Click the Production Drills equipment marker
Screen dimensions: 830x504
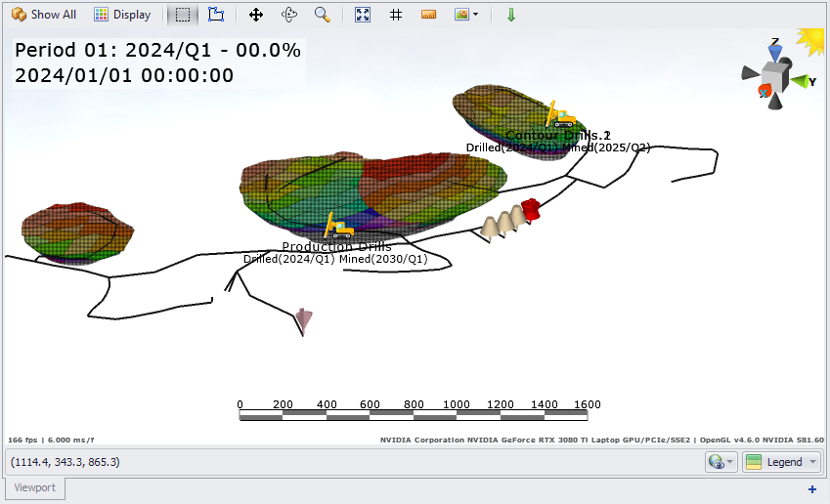coord(338,227)
